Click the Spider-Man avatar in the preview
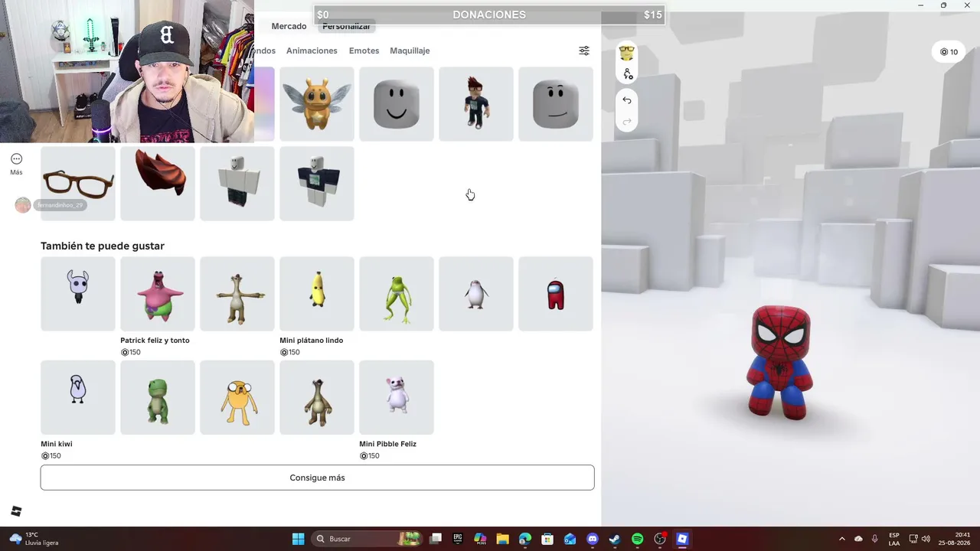 pos(780,362)
